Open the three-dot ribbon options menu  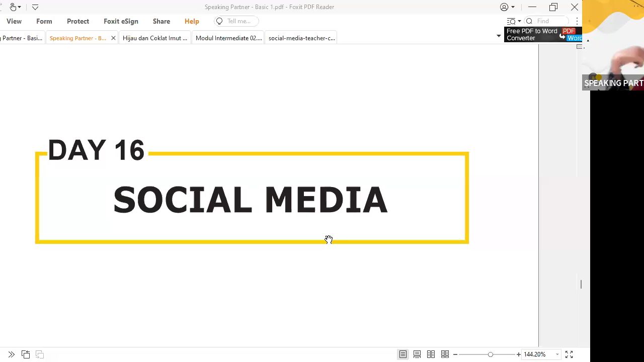pyautogui.click(x=577, y=21)
